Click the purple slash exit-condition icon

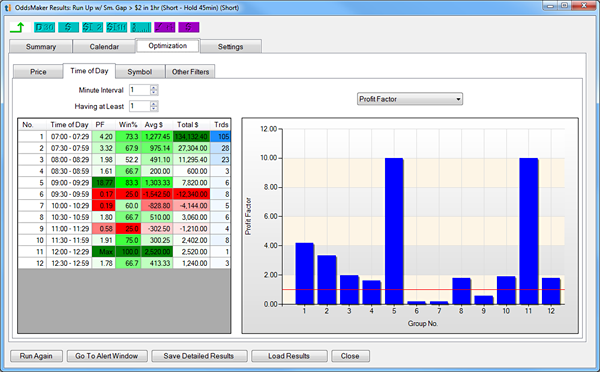[165, 27]
